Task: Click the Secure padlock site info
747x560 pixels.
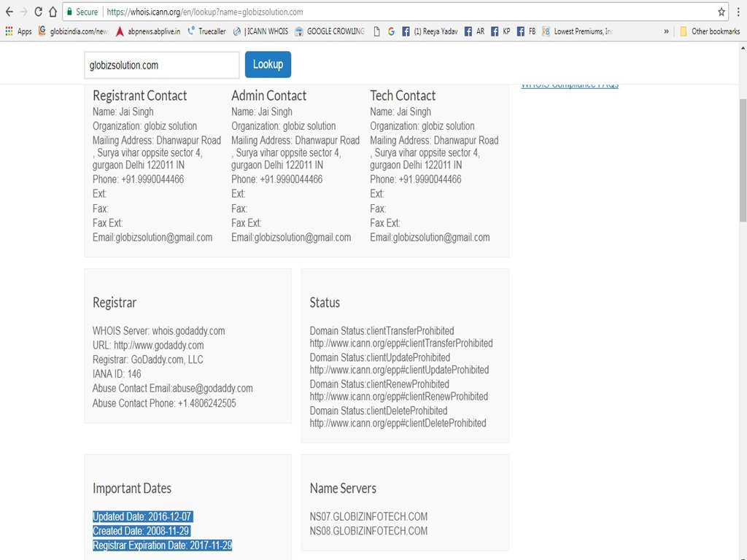Action: (82, 12)
